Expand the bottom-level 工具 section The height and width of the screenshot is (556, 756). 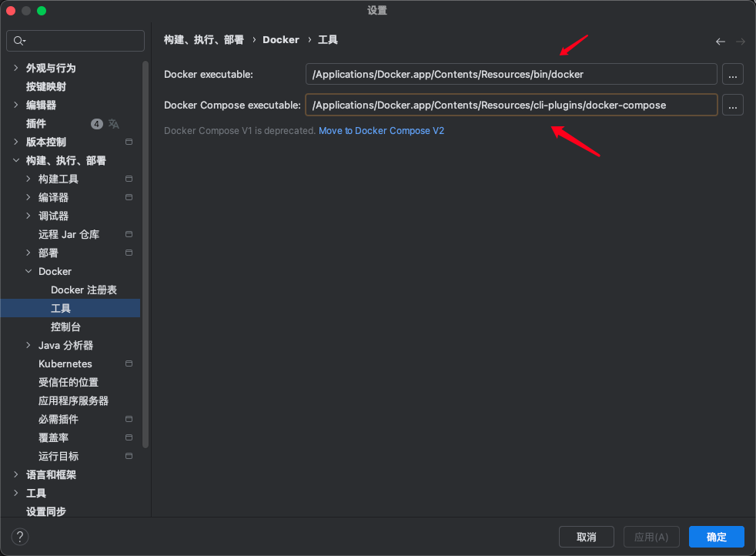pos(16,493)
